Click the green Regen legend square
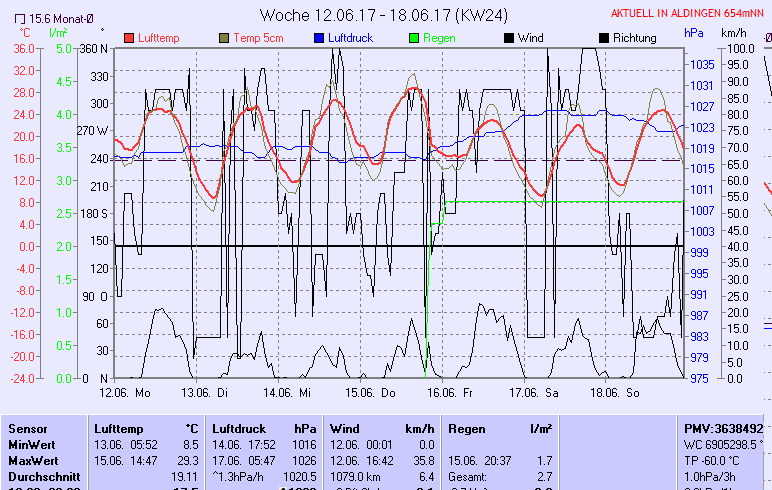Image resolution: width=772 pixels, height=490 pixels. coord(415,38)
